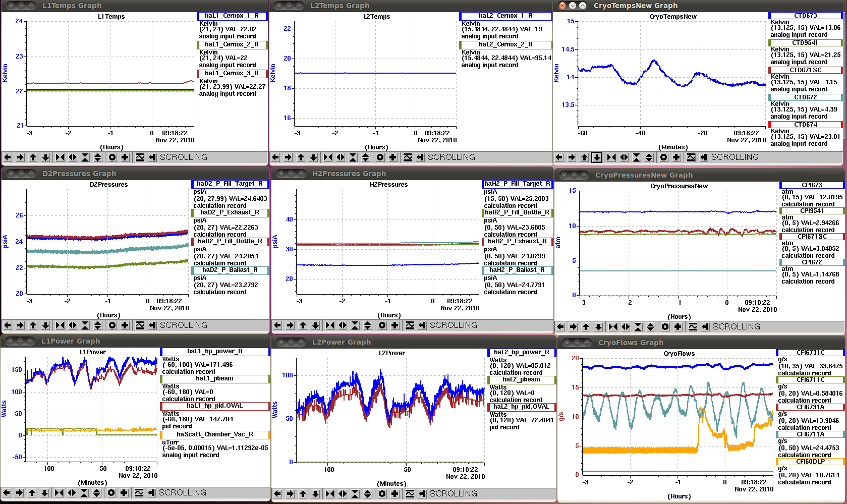Click the SCROLLING status in L2Temps Graph
The image size is (847, 504).
pyautogui.click(x=451, y=157)
